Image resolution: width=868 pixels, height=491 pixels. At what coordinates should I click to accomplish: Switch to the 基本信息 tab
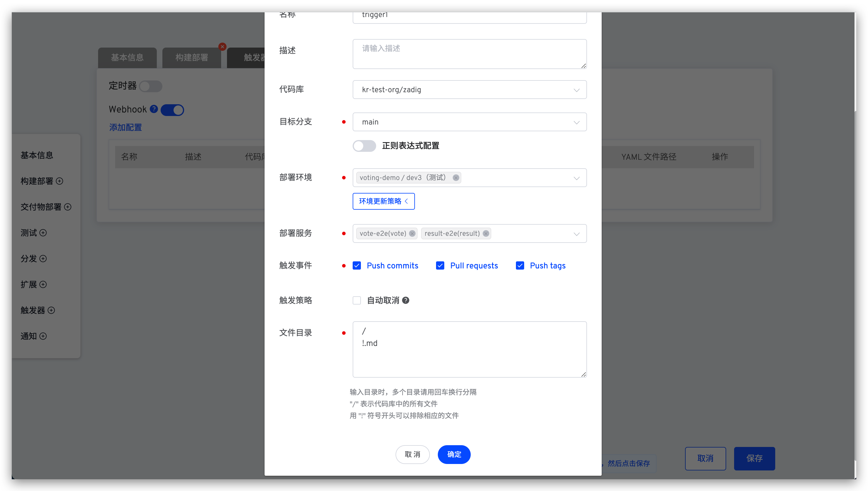click(127, 58)
